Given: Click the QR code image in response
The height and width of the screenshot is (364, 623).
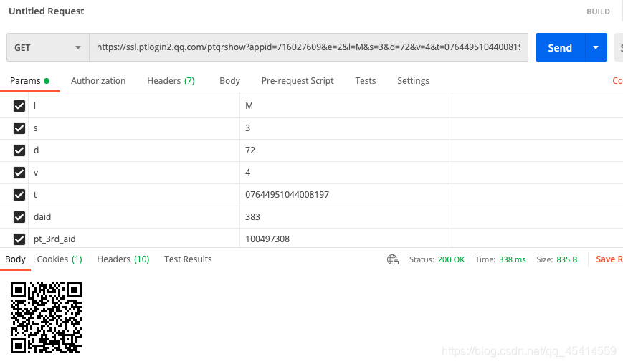Looking at the screenshot, I should (x=46, y=318).
